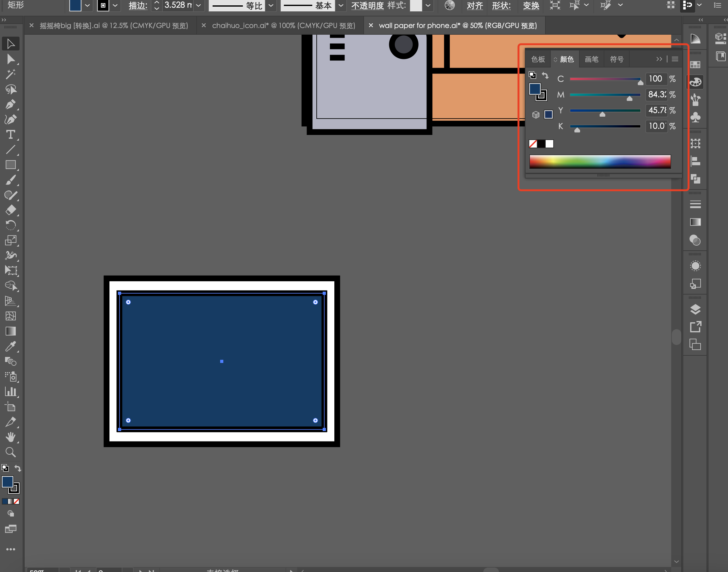Switch to chaihuo_icon.ai document tab

[x=284, y=26]
